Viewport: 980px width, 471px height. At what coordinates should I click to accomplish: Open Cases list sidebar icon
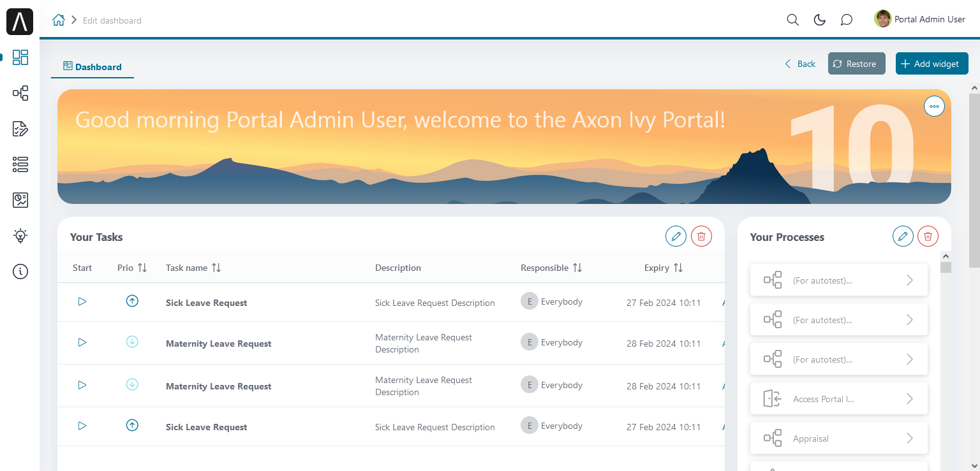[x=20, y=164]
